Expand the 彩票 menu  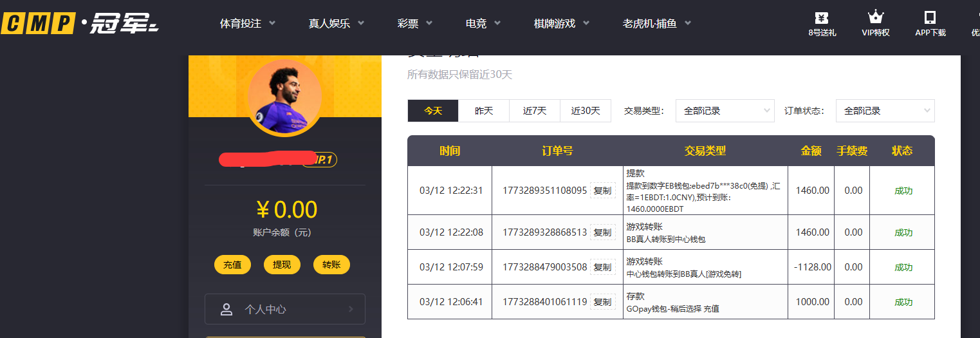415,24
